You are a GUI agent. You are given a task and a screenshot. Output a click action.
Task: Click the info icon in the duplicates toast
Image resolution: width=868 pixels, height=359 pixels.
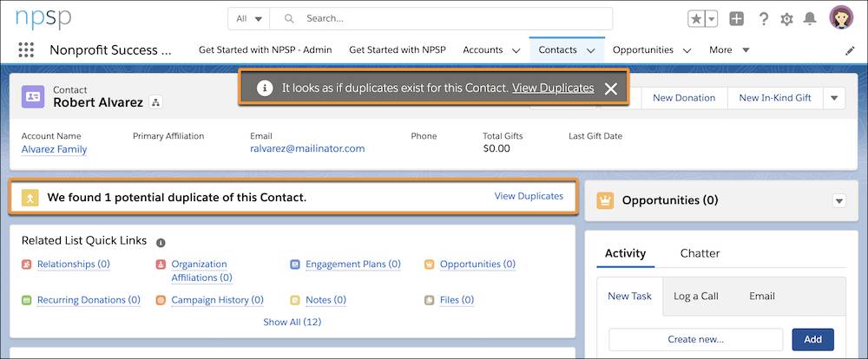tap(265, 88)
